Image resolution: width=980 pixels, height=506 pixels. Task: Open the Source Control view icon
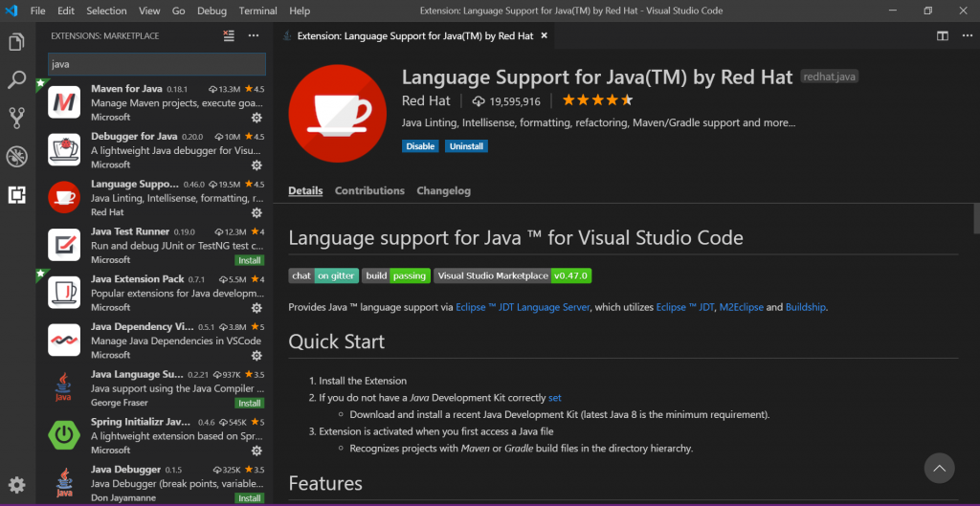click(x=16, y=118)
